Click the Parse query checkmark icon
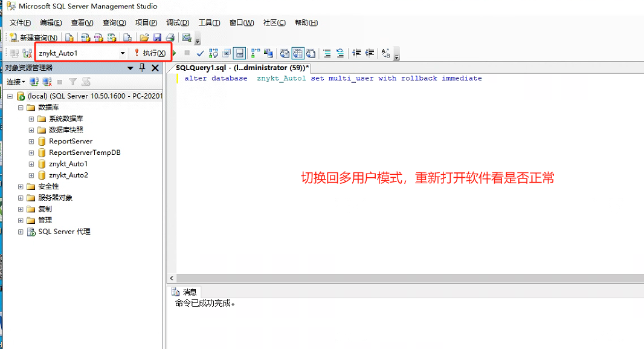Screen dimensions: 644x349 coord(200,53)
